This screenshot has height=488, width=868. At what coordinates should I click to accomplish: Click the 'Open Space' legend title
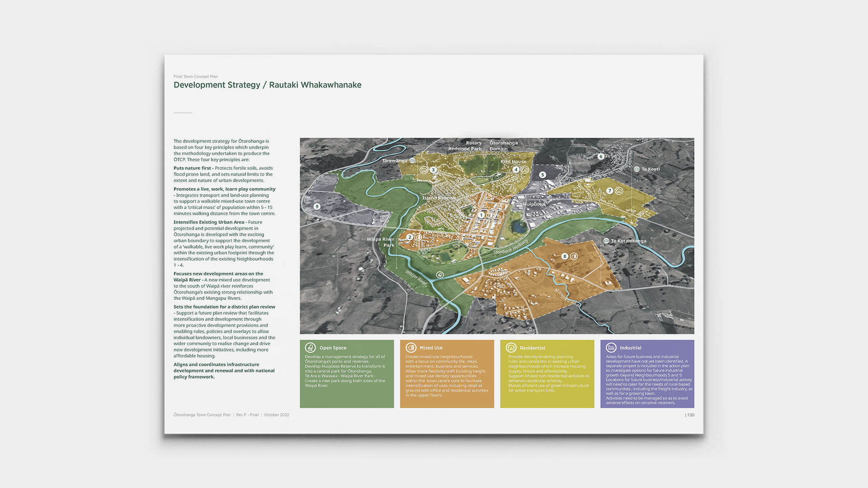(x=333, y=348)
